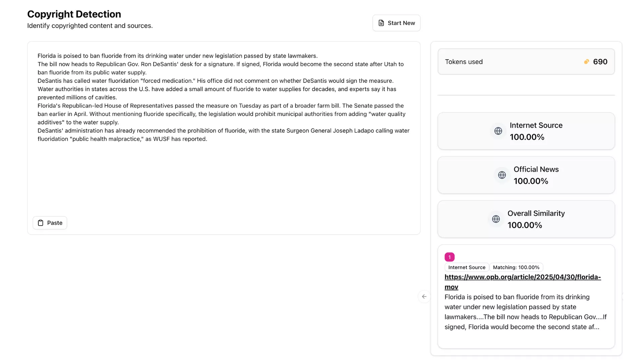Click the document icon in Start New
Viewport: 644px width, 362px height.
pos(381,23)
